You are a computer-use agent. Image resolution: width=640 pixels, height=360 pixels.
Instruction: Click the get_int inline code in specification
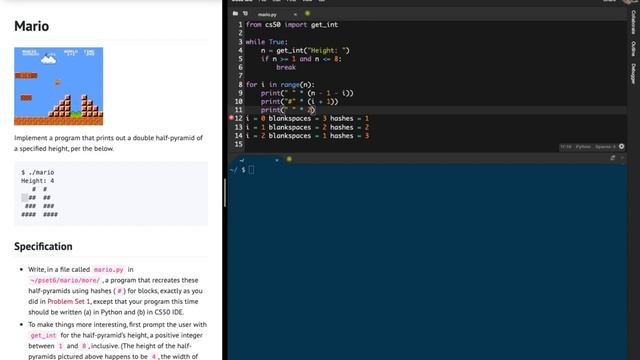tap(43, 336)
